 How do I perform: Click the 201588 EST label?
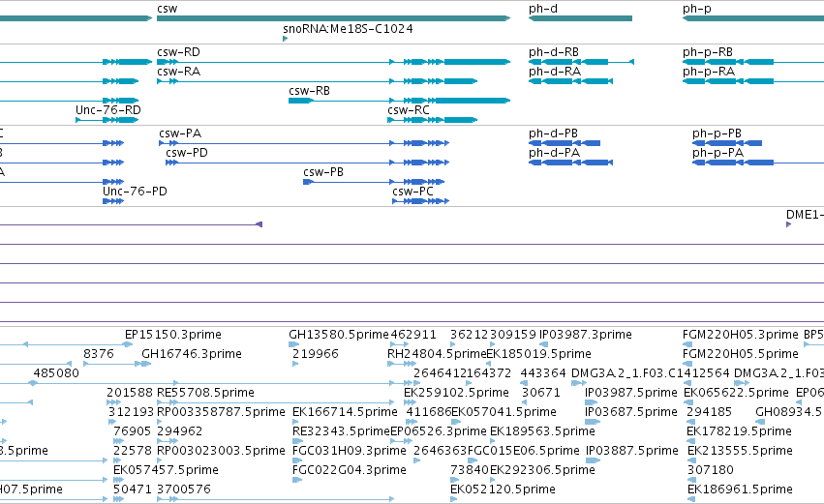tap(130, 393)
